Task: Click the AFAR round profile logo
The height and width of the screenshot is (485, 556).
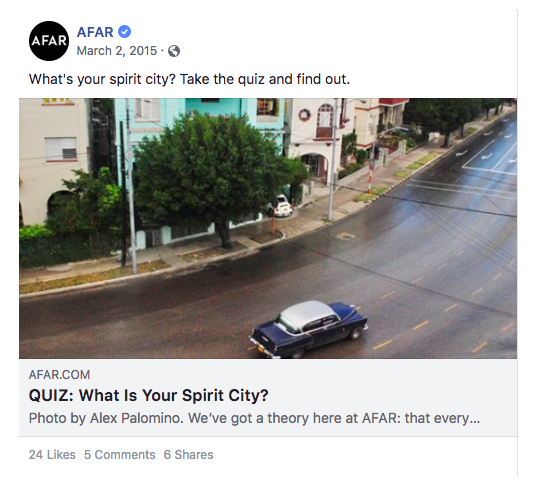Action: 49,41
